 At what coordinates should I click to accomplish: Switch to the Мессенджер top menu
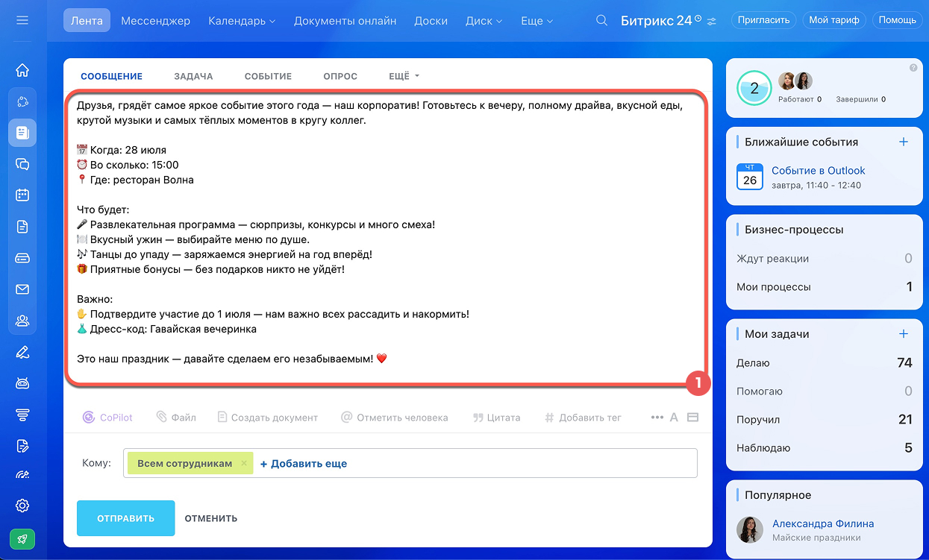click(155, 21)
